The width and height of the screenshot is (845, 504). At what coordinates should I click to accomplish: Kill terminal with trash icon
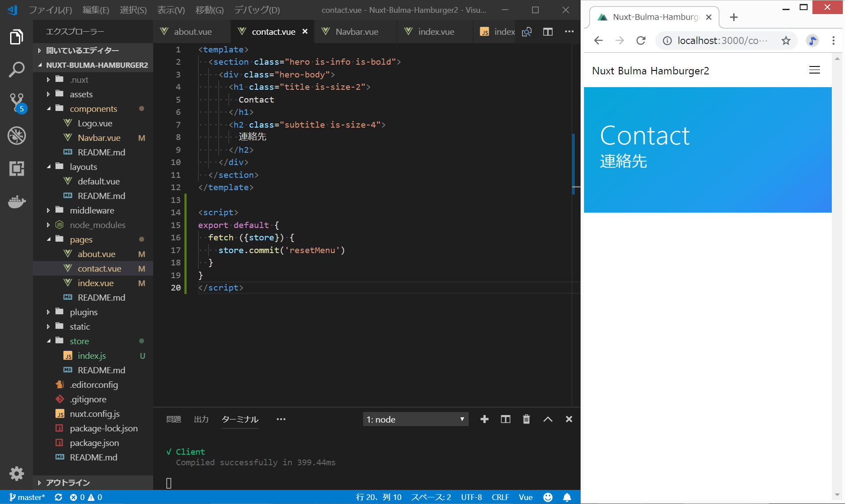526,419
